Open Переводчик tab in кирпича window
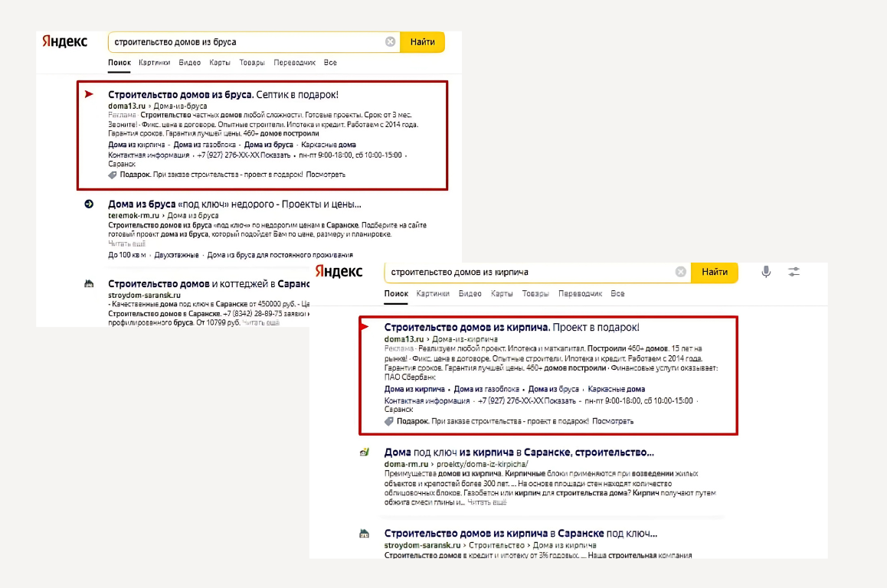Image resolution: width=887 pixels, height=588 pixels. (x=580, y=293)
